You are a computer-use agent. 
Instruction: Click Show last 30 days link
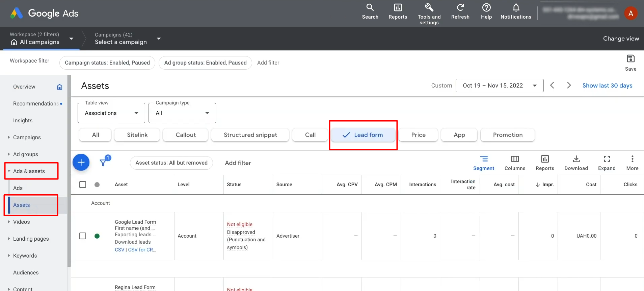[x=607, y=86]
